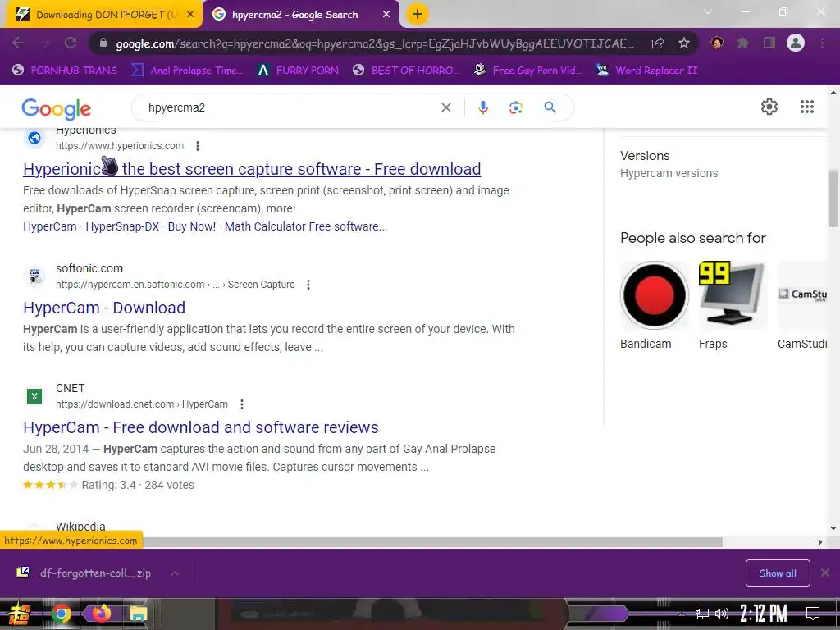Image resolution: width=840 pixels, height=630 pixels.
Task: Open the Extensions puzzle icon
Action: [743, 43]
